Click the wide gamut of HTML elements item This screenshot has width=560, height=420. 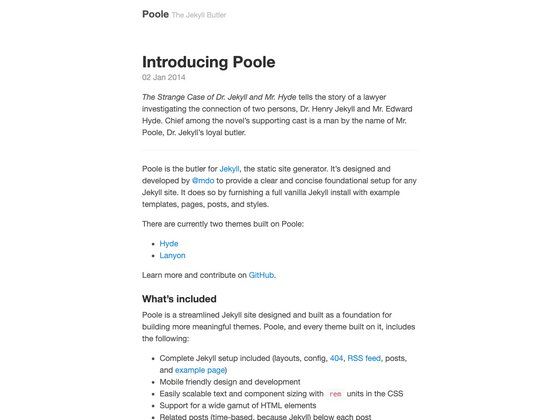pos(238,405)
